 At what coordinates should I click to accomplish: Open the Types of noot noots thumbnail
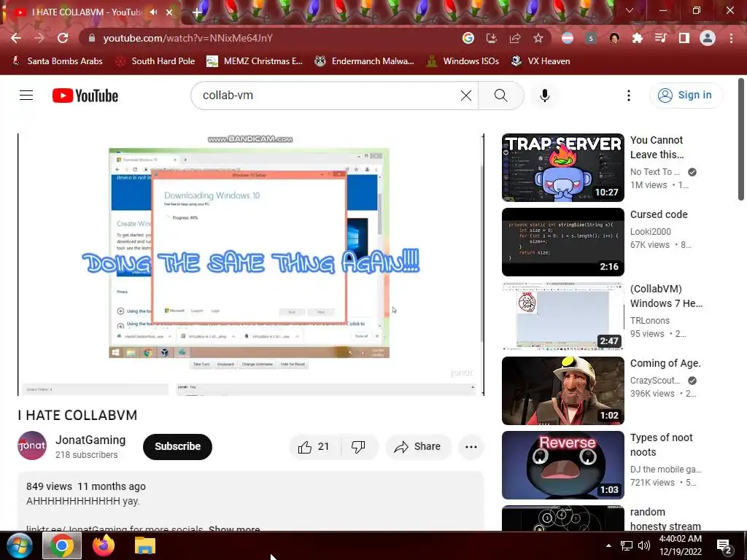562,464
